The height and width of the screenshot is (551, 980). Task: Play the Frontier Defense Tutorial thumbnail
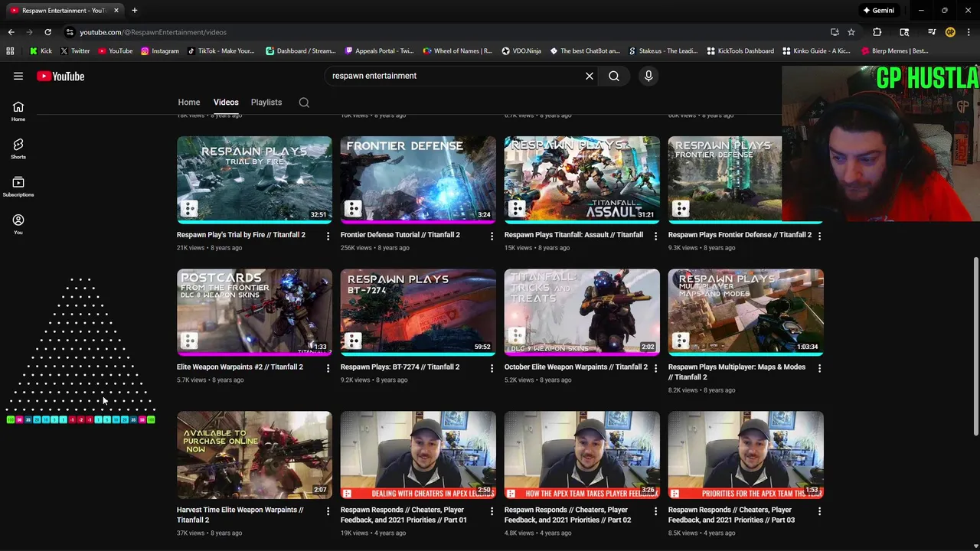coord(418,180)
